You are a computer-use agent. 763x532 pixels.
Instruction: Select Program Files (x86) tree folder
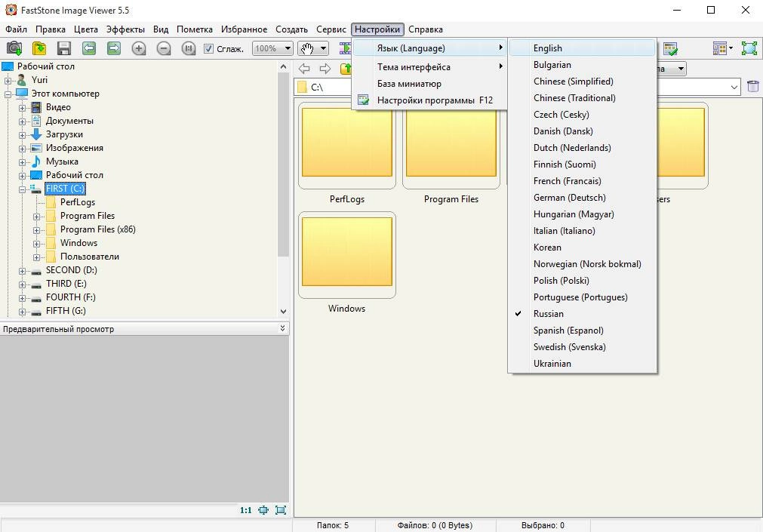click(x=98, y=229)
